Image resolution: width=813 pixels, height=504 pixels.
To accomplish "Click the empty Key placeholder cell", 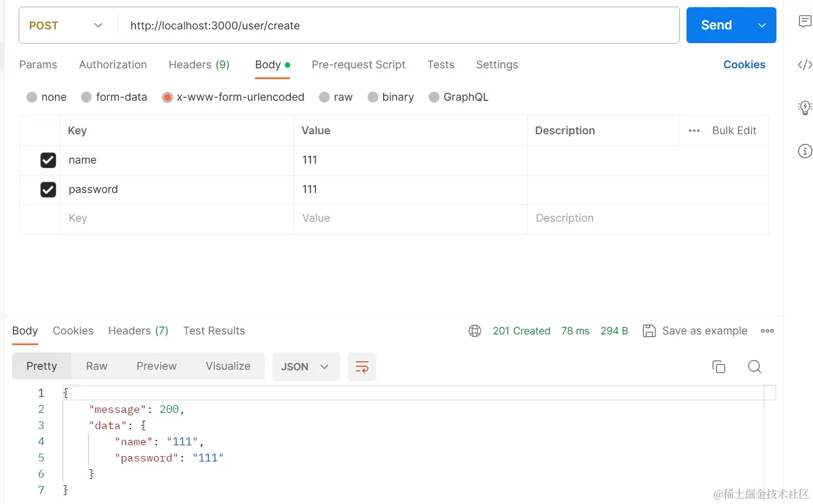I will pos(177,219).
